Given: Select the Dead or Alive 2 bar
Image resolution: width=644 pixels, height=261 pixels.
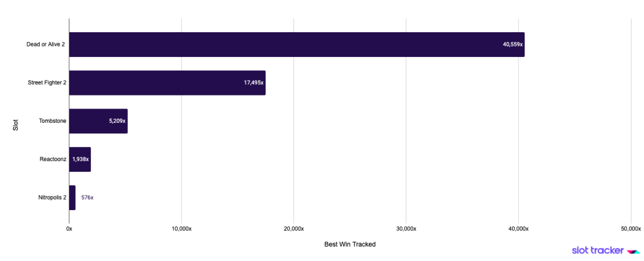Looking at the screenshot, I should (x=296, y=45).
